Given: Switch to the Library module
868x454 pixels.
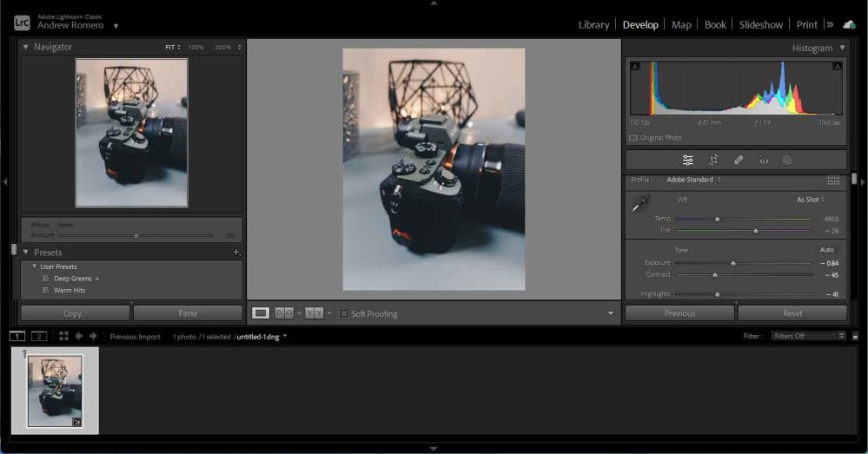Looking at the screenshot, I should (x=593, y=24).
